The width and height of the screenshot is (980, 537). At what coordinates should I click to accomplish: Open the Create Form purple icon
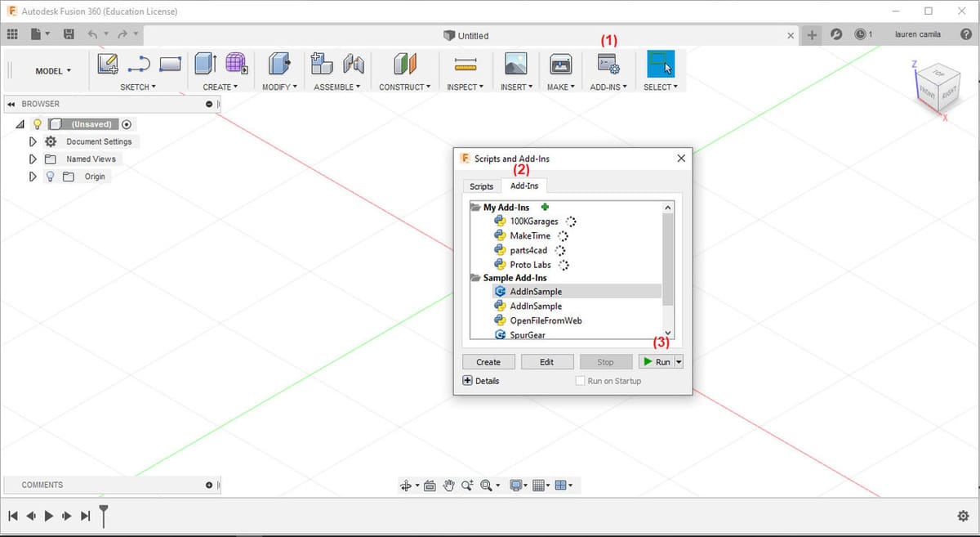point(237,64)
